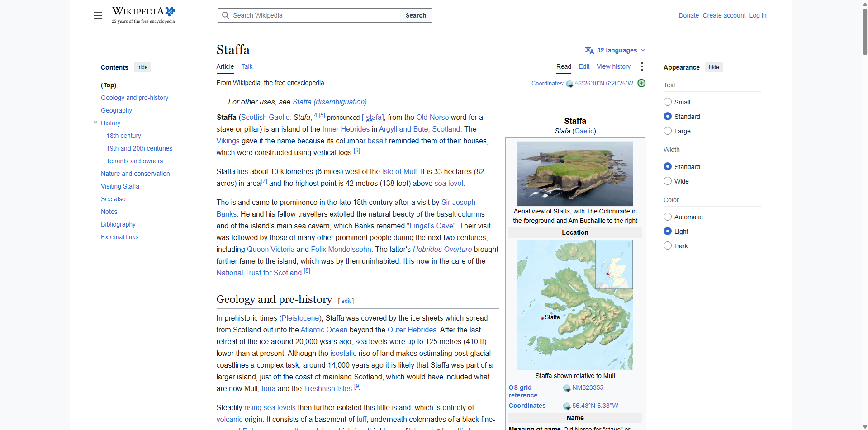Click the languages translate icon

589,50
